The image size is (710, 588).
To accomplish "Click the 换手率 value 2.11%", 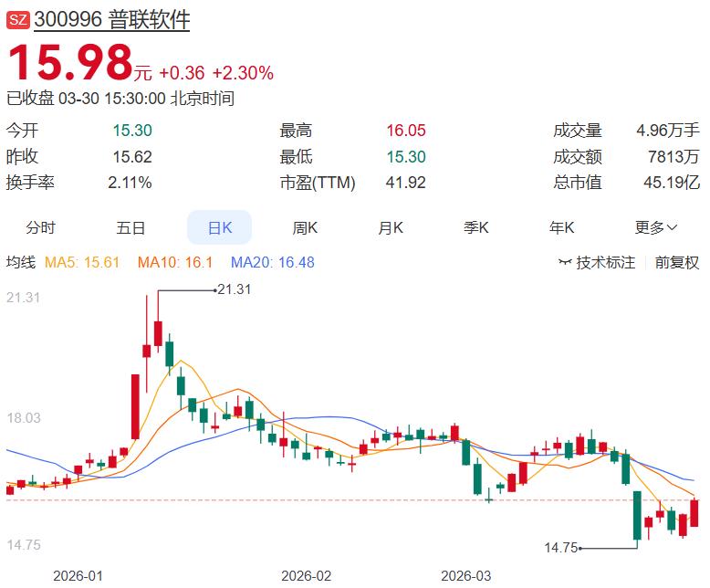I will click(130, 183).
